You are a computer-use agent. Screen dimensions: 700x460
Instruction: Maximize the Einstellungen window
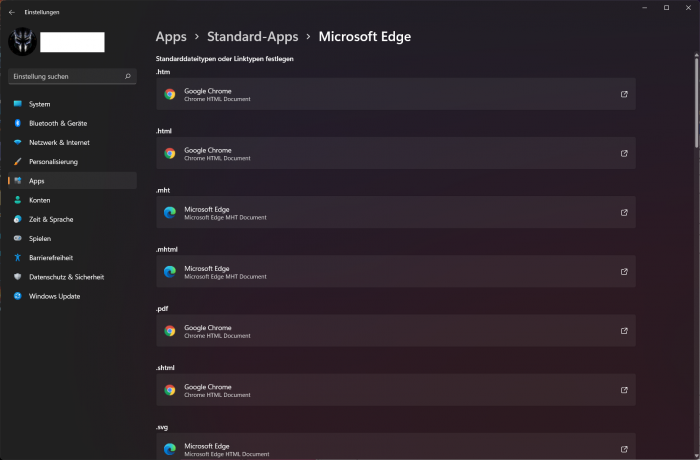coord(666,8)
